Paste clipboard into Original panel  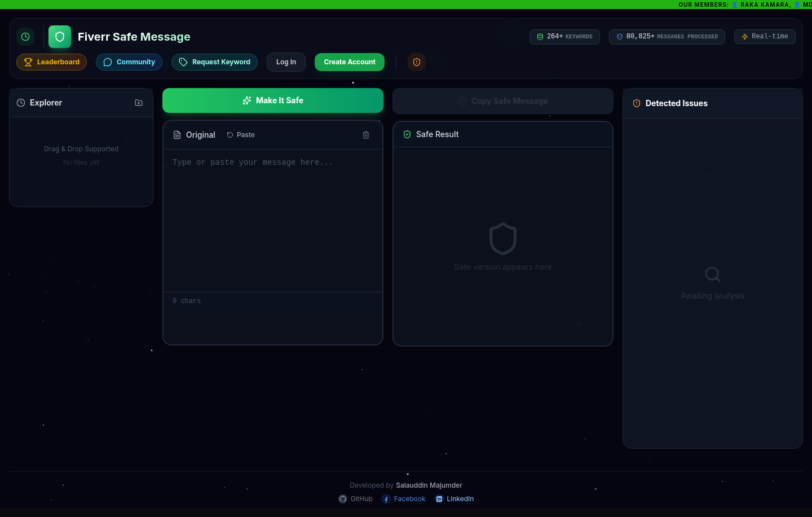[241, 135]
